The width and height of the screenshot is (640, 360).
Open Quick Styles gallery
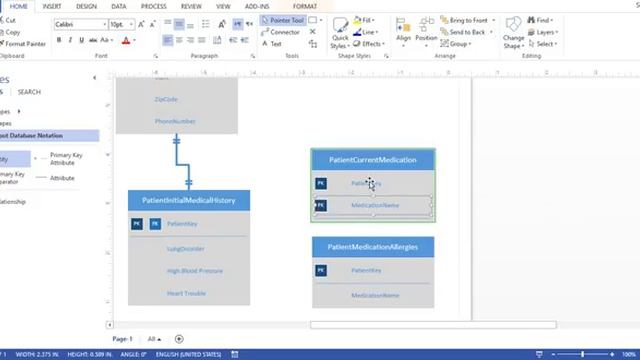pos(340,33)
